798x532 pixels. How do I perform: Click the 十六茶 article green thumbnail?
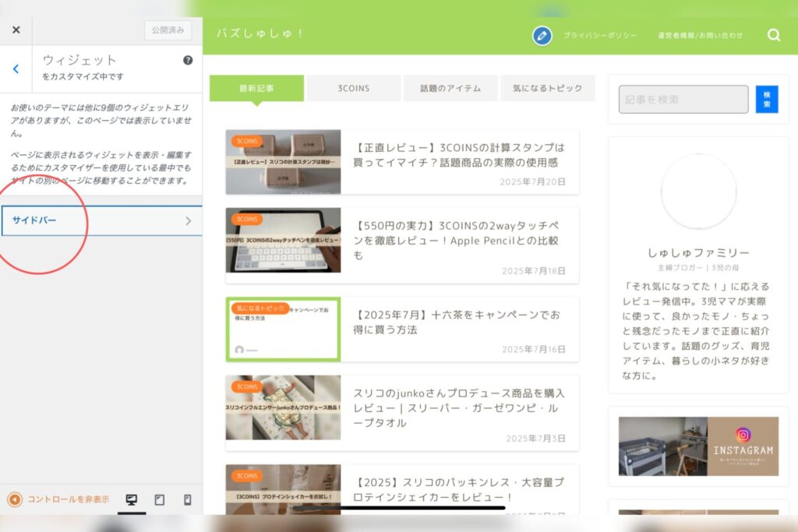click(283, 329)
